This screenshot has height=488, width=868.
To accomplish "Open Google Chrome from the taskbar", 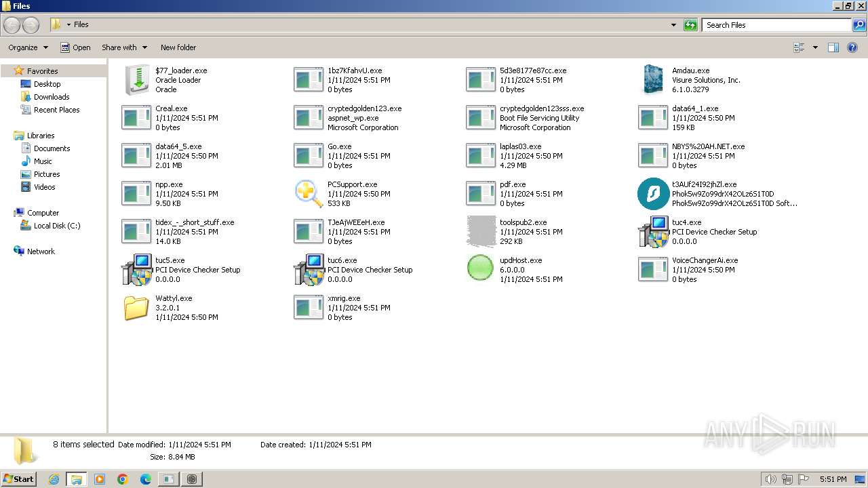I will 123,479.
